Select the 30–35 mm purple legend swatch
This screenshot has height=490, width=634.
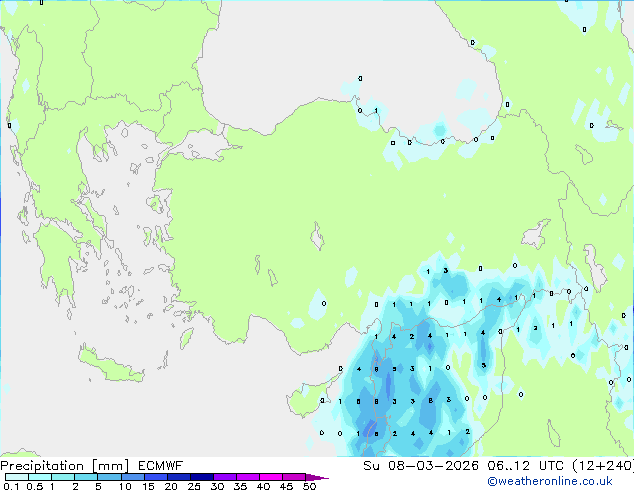click(x=225, y=477)
